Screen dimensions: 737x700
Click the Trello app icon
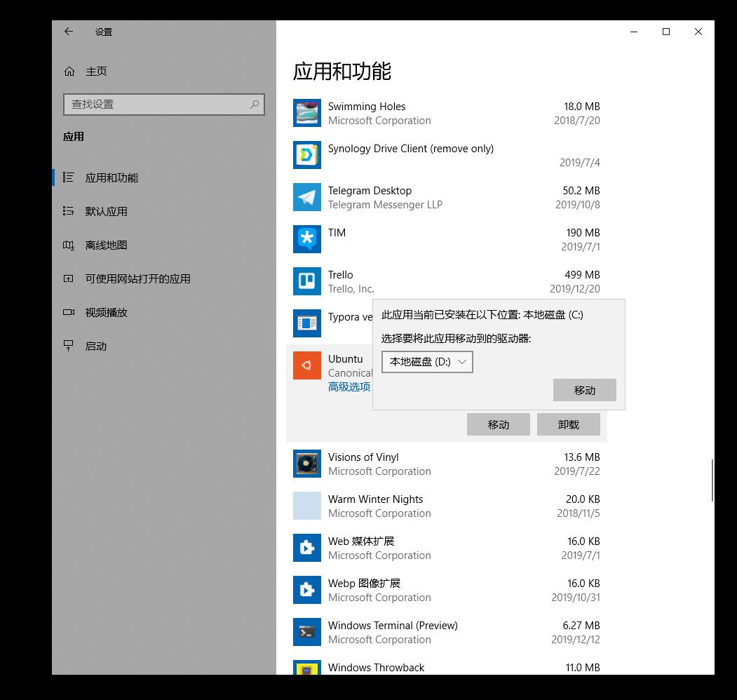[307, 281]
